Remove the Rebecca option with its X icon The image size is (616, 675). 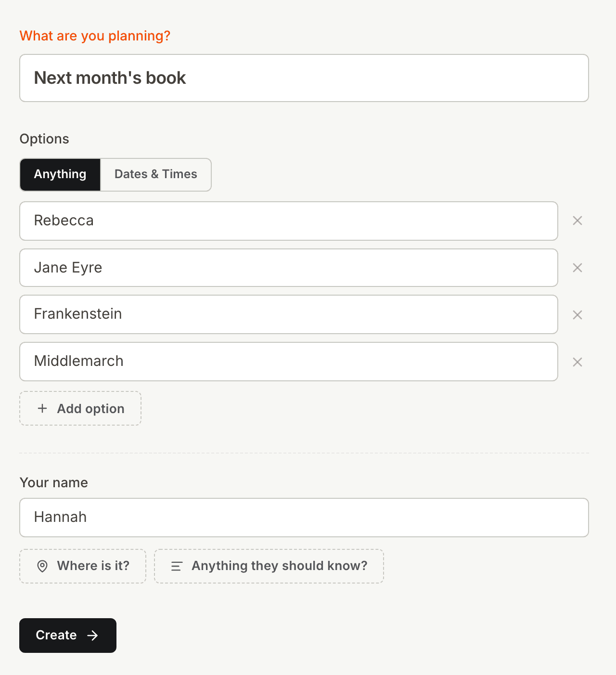tap(577, 221)
